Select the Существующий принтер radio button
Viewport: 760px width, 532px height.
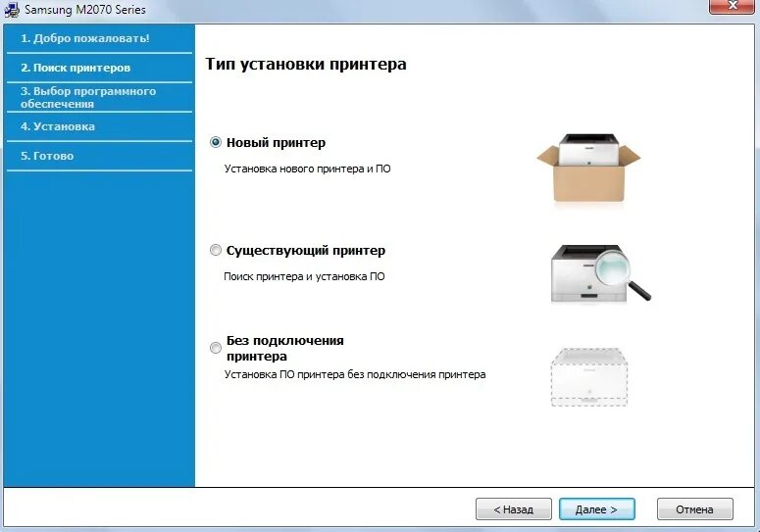pos(215,250)
